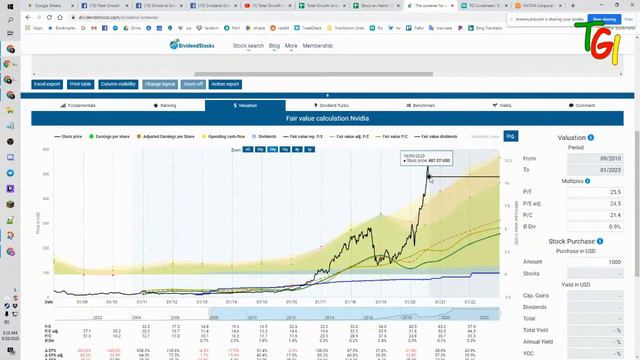Go back with browser back arrow
The width and height of the screenshot is (640, 360).
click(x=28, y=18)
